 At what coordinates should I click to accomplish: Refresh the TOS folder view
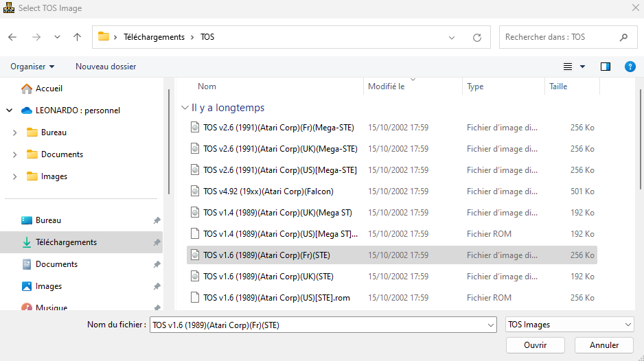coord(477,37)
